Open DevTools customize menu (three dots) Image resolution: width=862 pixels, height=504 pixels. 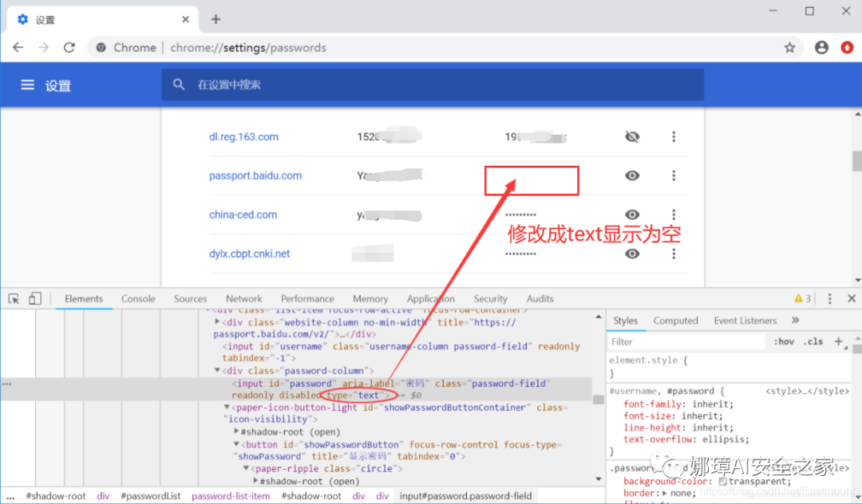click(829, 299)
